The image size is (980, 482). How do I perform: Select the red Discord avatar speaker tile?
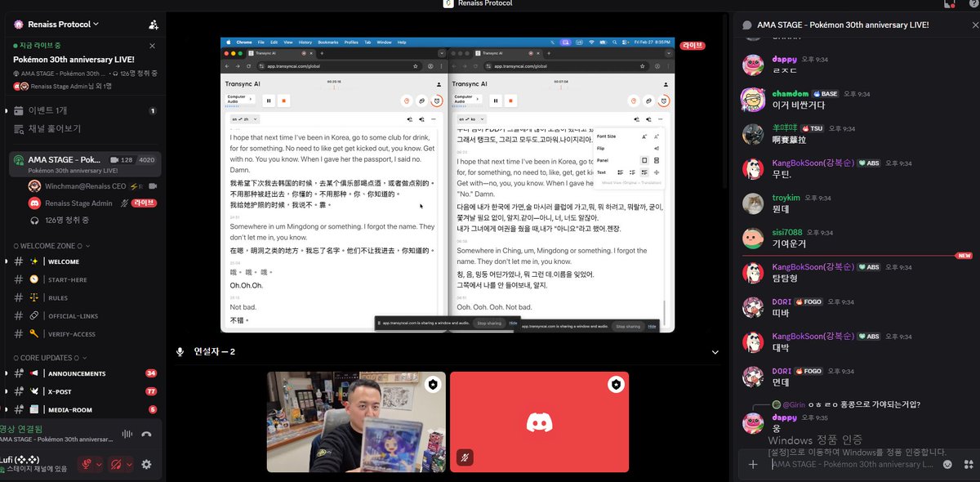pyautogui.click(x=539, y=422)
